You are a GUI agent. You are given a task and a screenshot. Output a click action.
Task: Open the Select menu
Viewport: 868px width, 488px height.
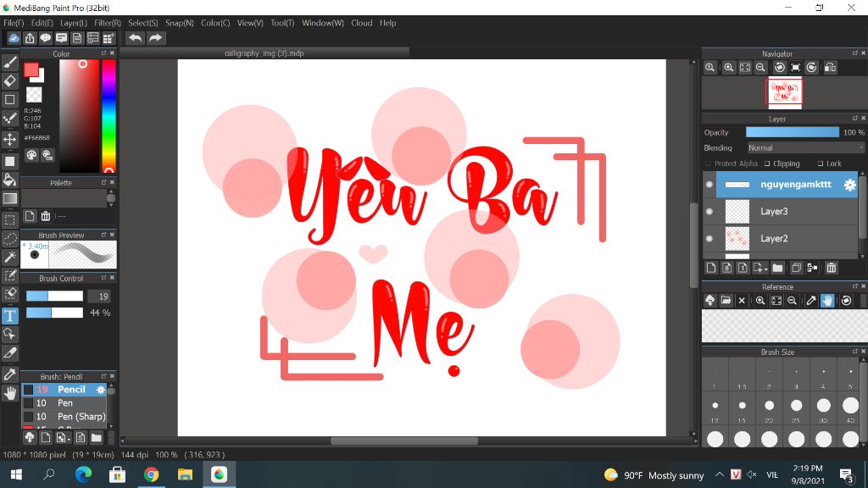tap(142, 23)
